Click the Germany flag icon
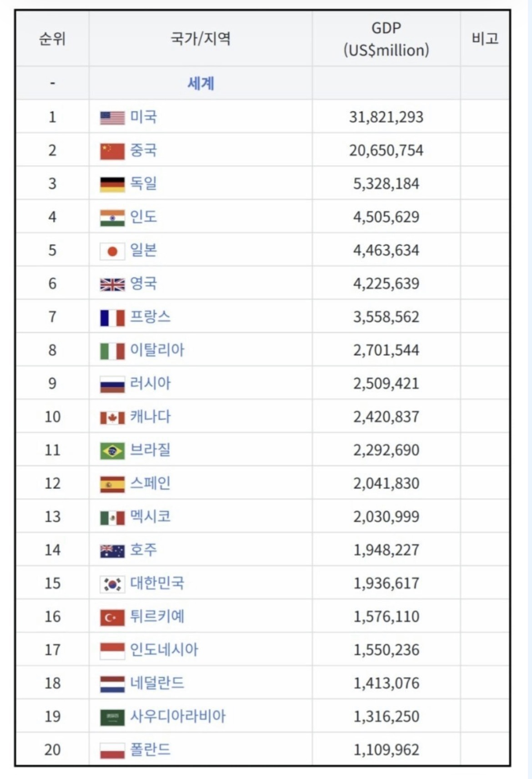This screenshot has width=532, height=779. (112, 185)
